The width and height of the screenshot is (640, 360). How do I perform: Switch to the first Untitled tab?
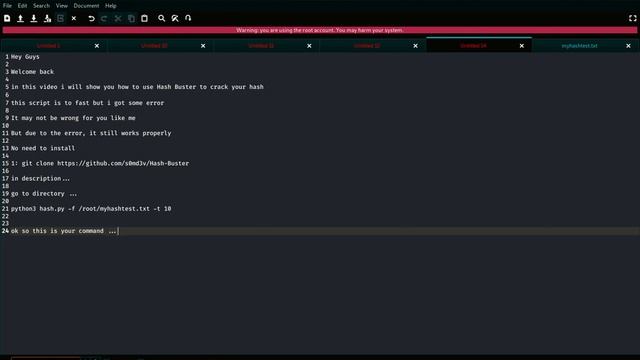pyautogui.click(x=48, y=46)
